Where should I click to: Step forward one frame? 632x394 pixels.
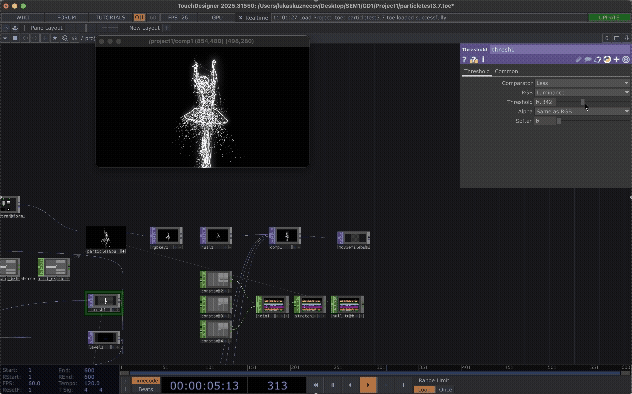pyautogui.click(x=403, y=385)
